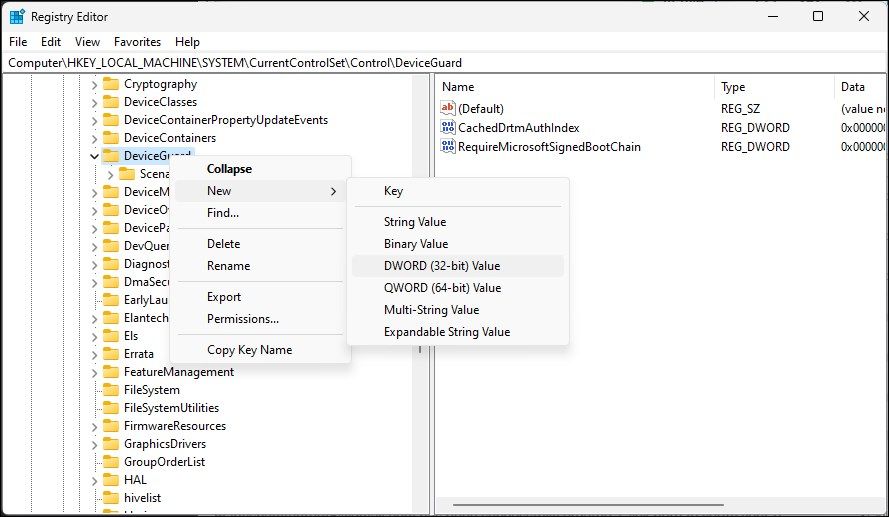Click the CachedDrtmAuthIndex DWORD icon
This screenshot has width=889, height=517.
[448, 128]
